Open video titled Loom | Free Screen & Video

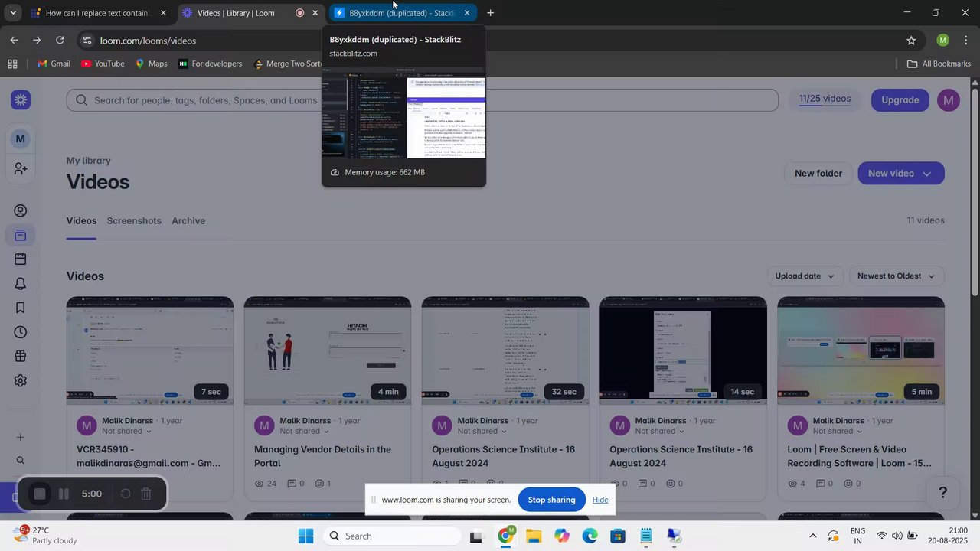click(x=860, y=456)
